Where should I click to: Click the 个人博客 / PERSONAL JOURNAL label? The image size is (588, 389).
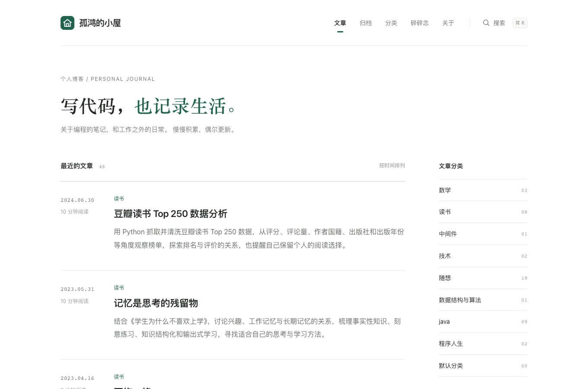pyautogui.click(x=108, y=79)
